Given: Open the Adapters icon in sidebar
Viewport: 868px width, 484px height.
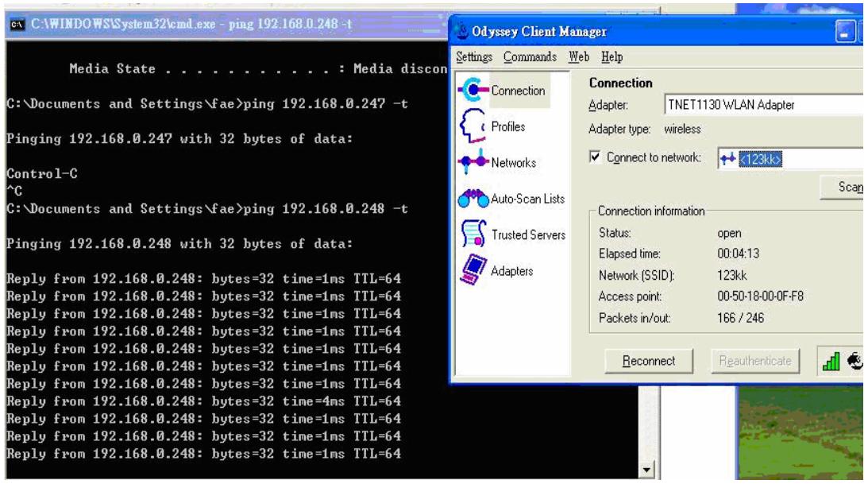Looking at the screenshot, I should click(473, 269).
